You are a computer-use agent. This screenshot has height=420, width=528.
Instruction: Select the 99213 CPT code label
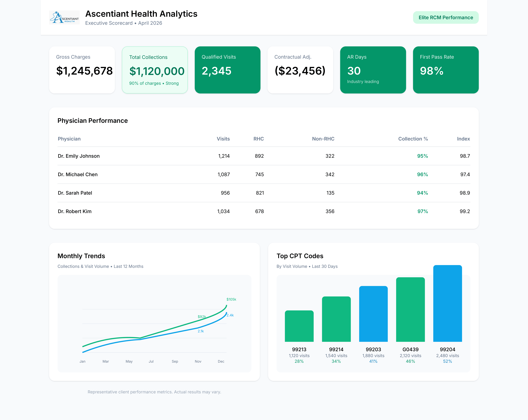point(299,349)
